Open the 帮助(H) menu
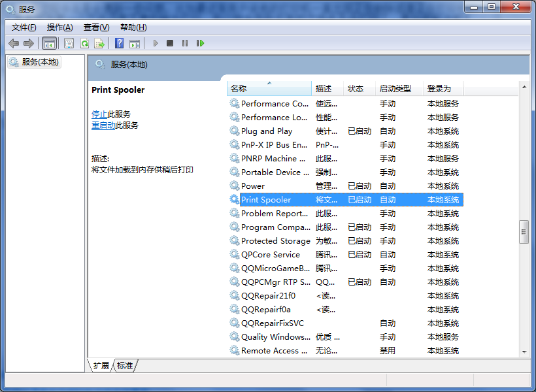Viewport: 536px width, 392px height. 133,27
